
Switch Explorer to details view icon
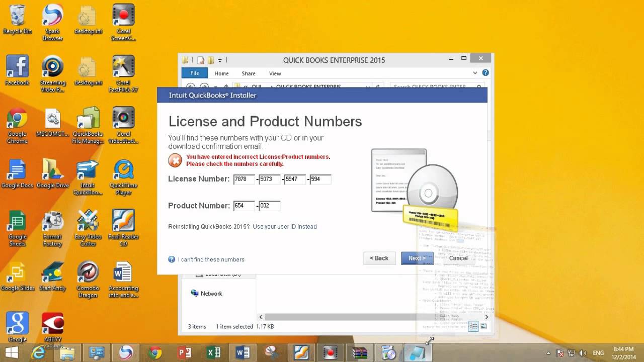[x=473, y=327]
